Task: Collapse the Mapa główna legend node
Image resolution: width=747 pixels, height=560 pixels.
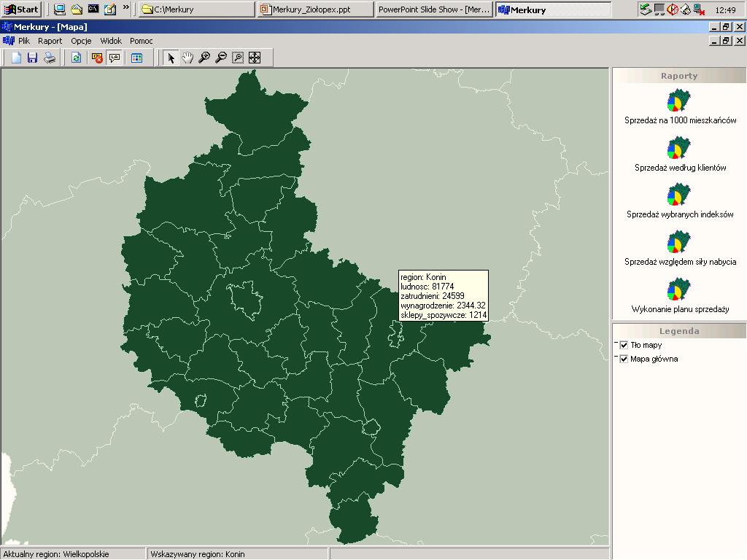Action: pos(616,357)
